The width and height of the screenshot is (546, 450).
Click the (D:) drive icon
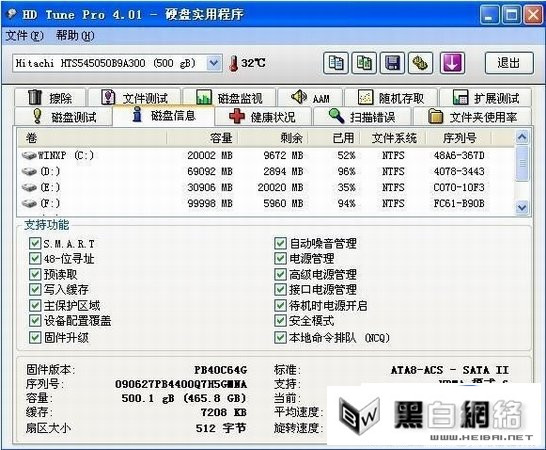pos(29,171)
